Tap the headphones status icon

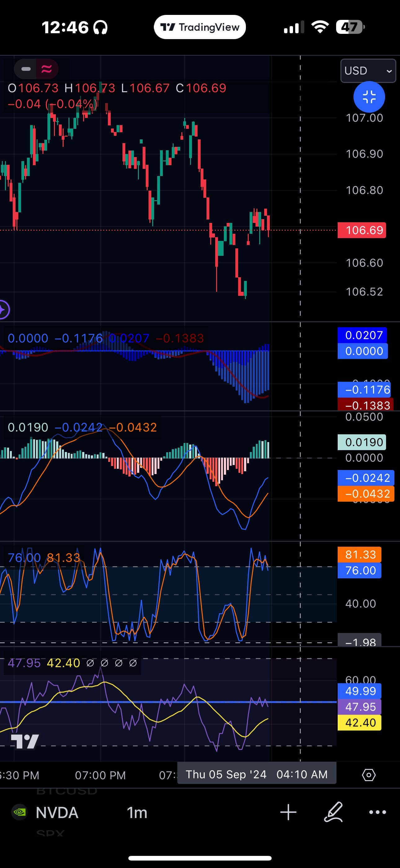coord(100,27)
